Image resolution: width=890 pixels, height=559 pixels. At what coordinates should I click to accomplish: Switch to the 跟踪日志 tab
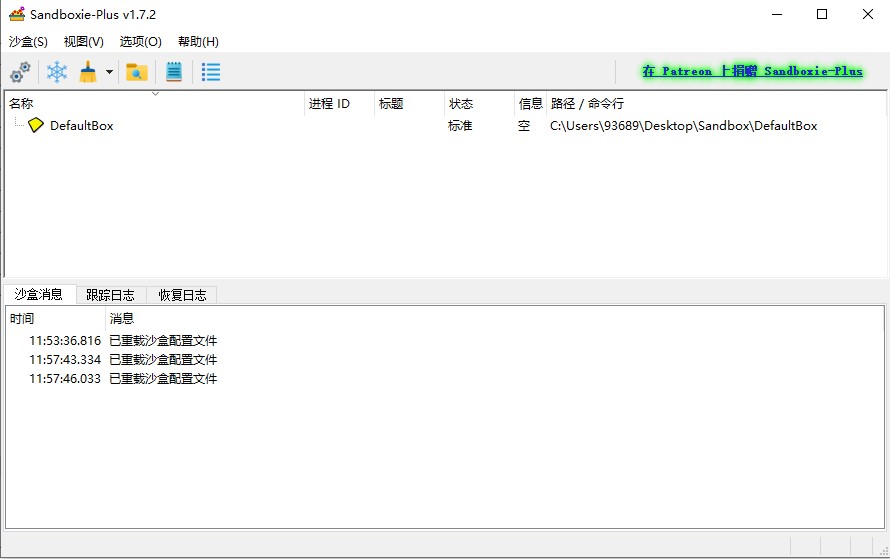111,295
